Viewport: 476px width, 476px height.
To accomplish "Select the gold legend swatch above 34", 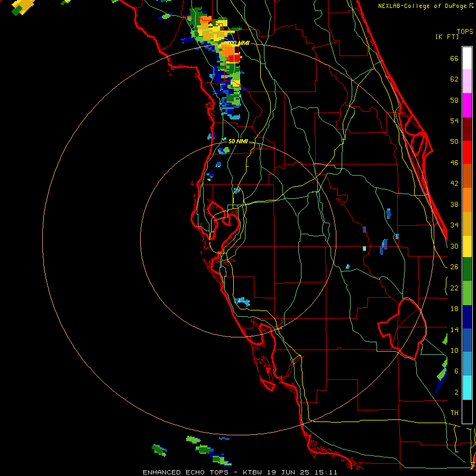I will (467, 224).
